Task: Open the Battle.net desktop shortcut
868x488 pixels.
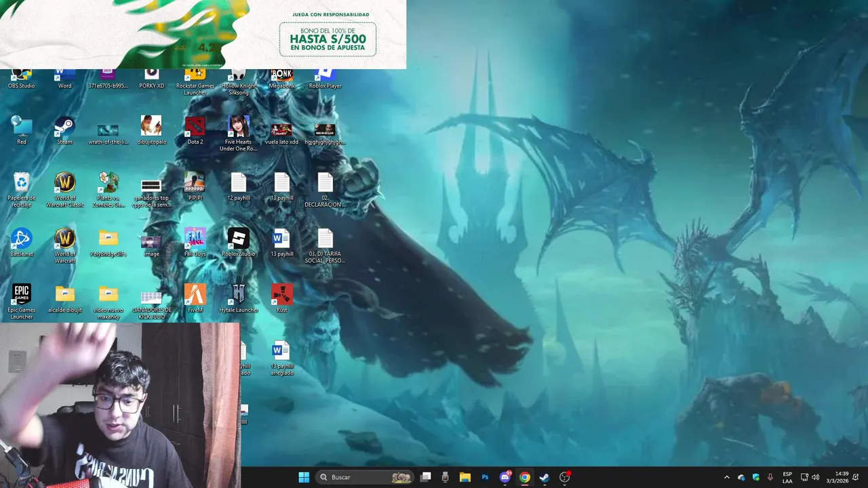Action: click(21, 243)
